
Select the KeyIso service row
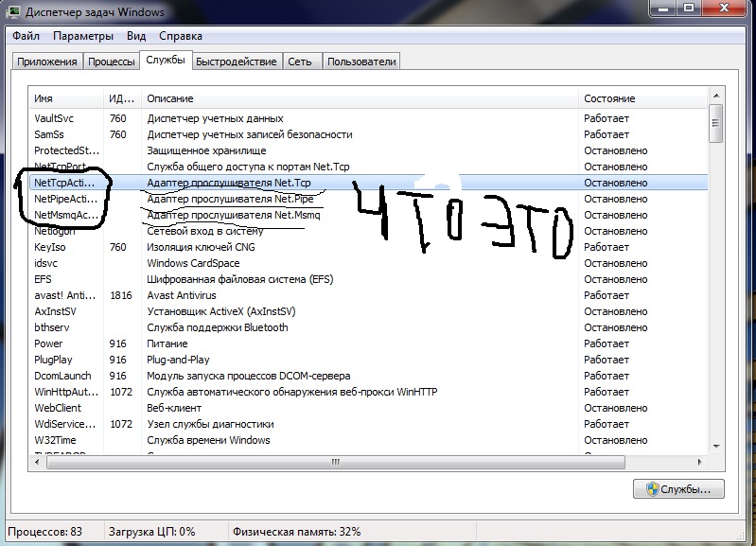[x=368, y=247]
